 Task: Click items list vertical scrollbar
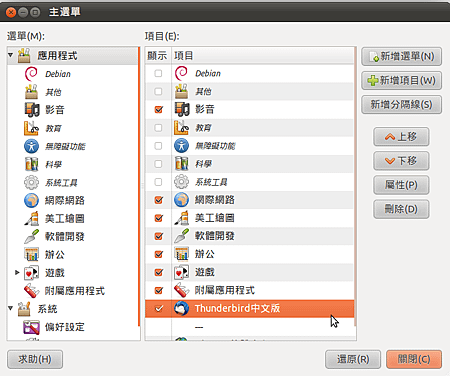[355, 187]
